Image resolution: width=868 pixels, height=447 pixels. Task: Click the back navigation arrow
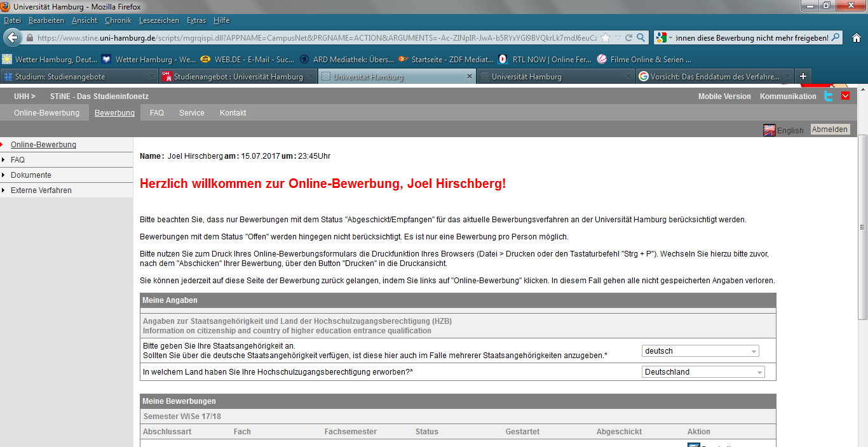pyautogui.click(x=12, y=37)
